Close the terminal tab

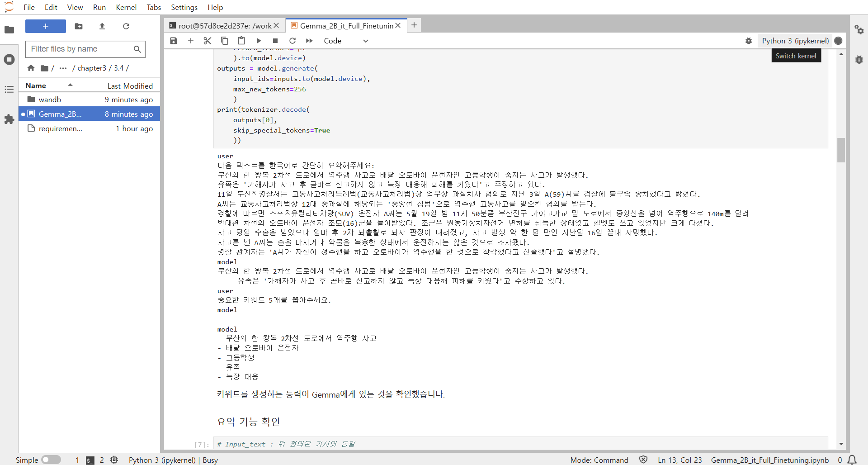[276, 26]
